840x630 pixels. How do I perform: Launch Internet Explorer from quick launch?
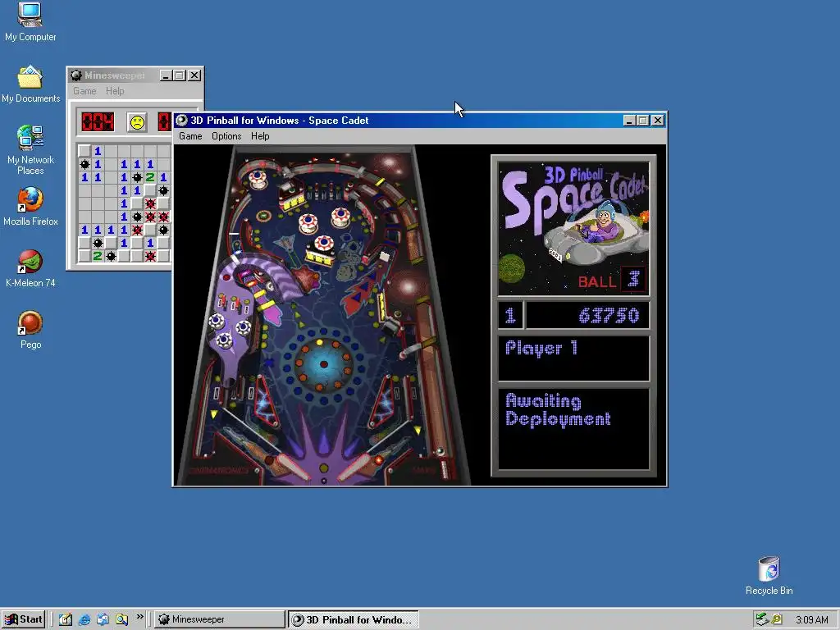[84, 619]
